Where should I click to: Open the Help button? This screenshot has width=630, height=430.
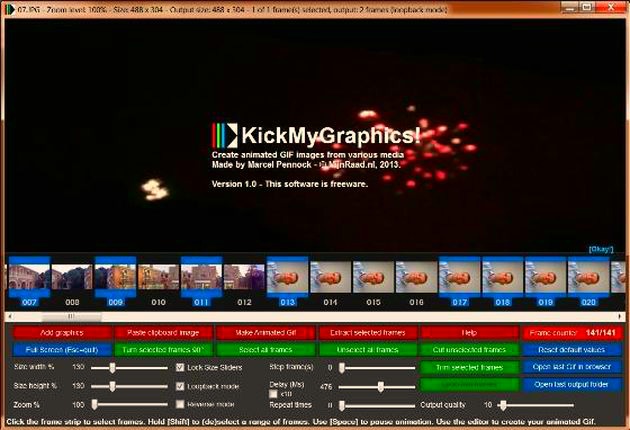point(469,333)
